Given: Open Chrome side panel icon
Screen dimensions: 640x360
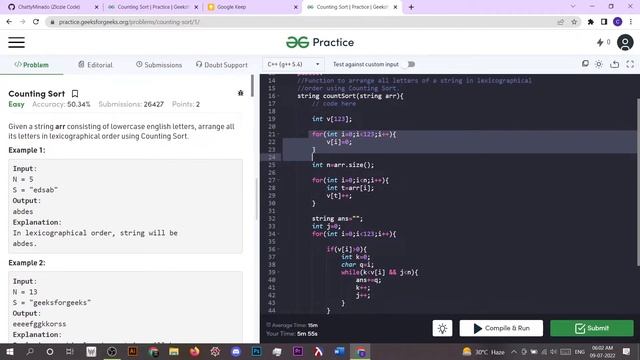Looking at the screenshot, I should tap(604, 22).
